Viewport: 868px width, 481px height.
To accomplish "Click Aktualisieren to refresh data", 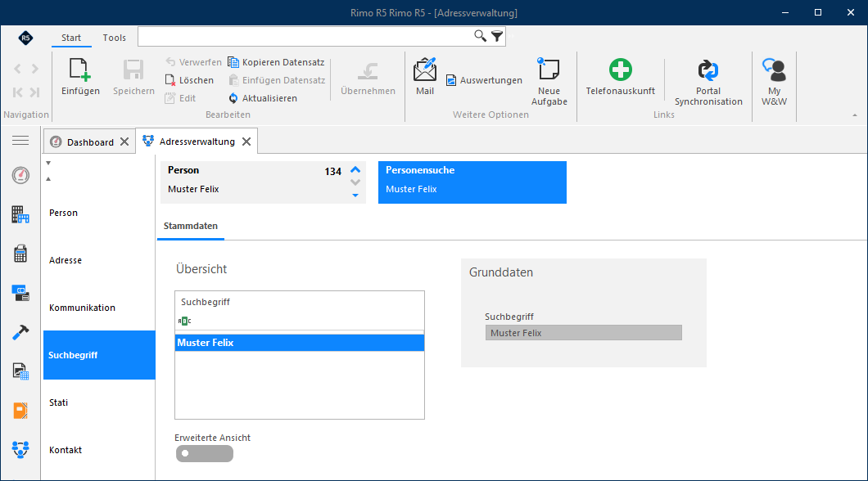I will [x=262, y=98].
